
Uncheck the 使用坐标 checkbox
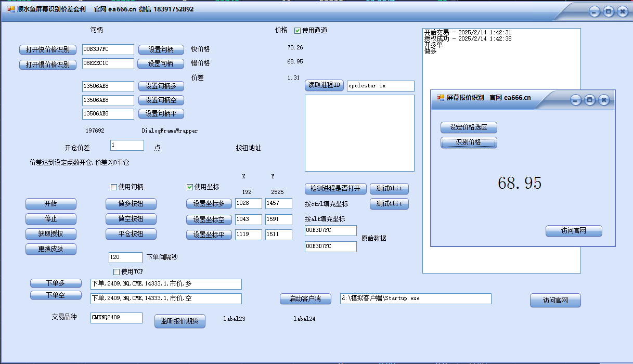point(190,187)
